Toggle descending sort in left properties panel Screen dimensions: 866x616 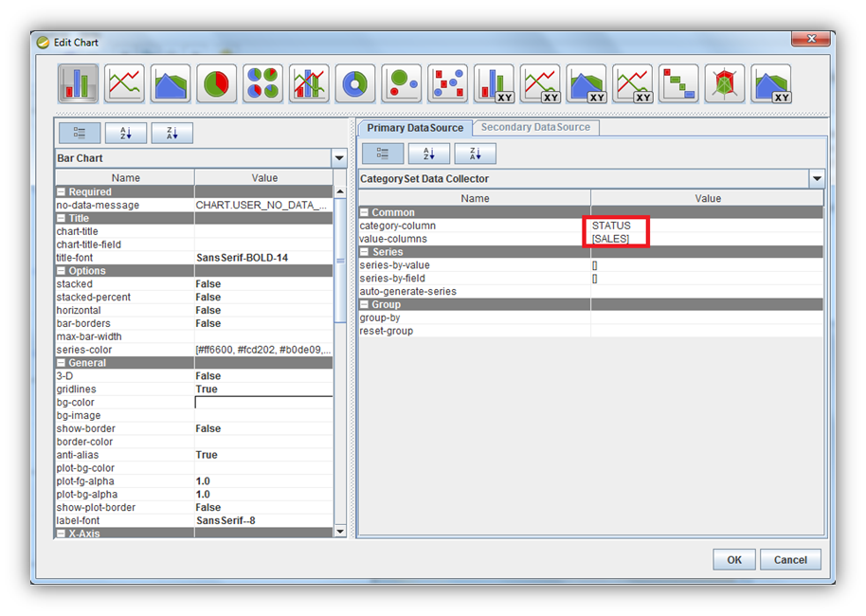click(171, 134)
